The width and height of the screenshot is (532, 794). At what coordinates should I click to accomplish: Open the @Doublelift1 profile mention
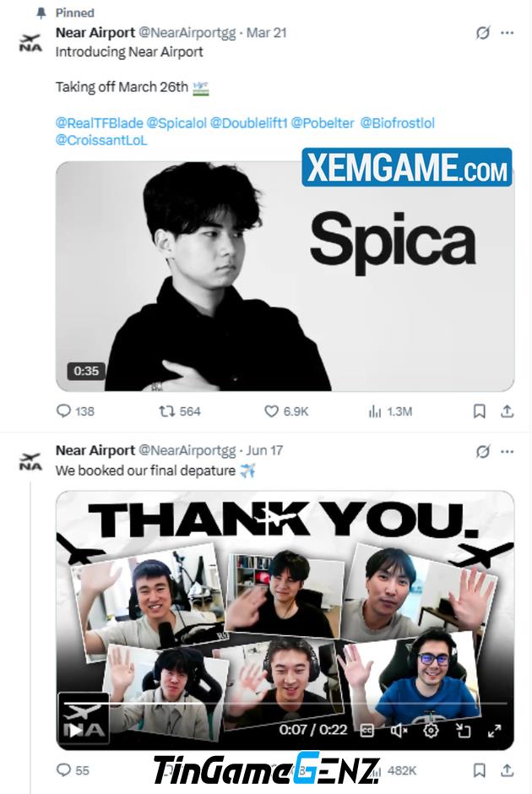click(248, 123)
